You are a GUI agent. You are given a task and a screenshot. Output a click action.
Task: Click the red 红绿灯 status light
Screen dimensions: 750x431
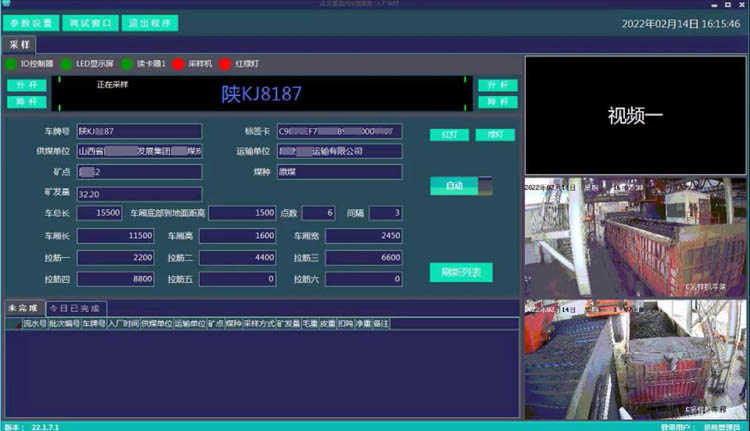[x=225, y=64]
